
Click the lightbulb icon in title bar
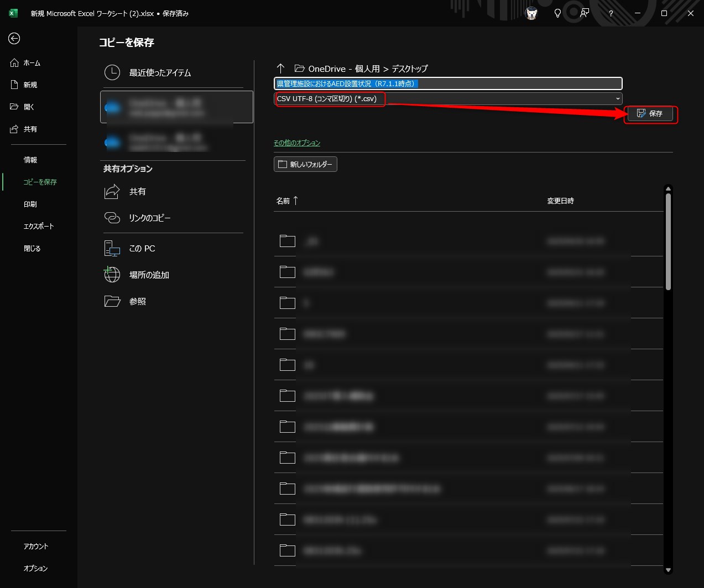(557, 13)
